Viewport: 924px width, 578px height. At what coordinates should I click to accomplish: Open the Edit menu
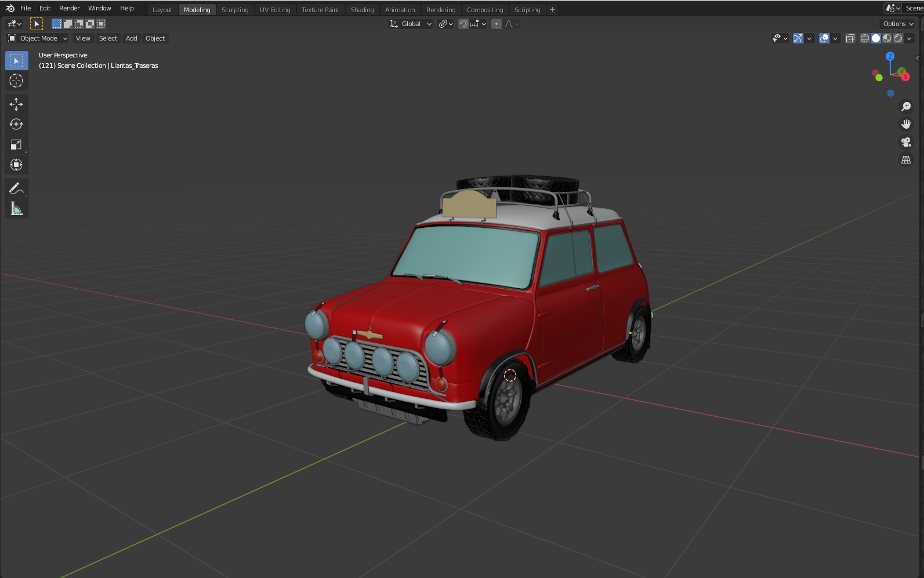tap(45, 8)
